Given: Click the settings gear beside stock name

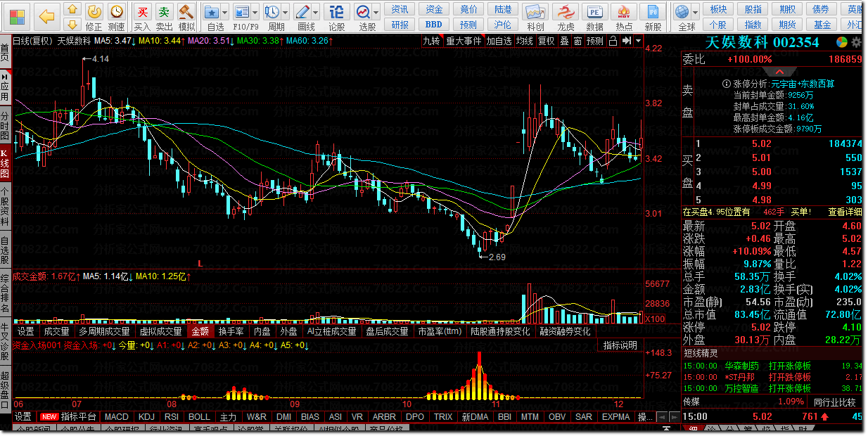Looking at the screenshot, I should coord(855,42).
